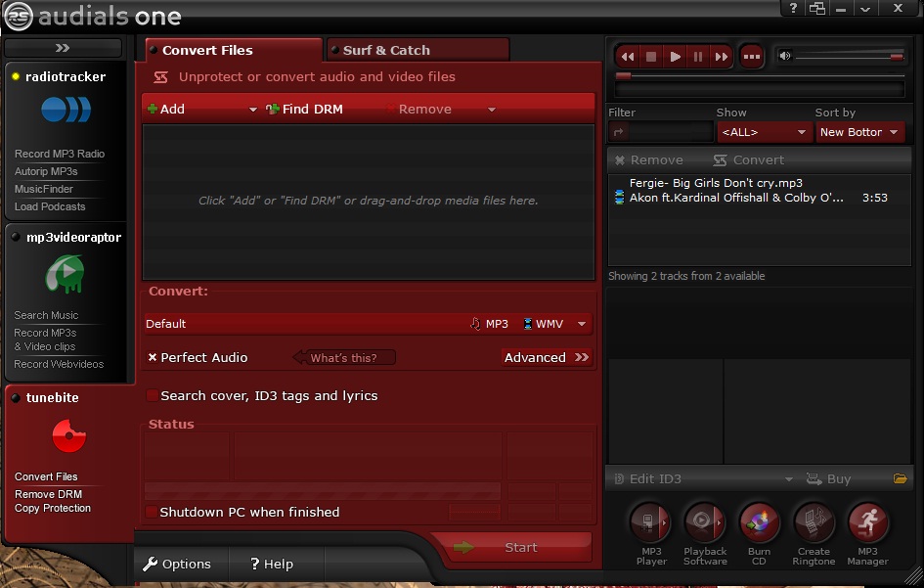
Task: Click the three-dots player options button
Action: (x=751, y=57)
